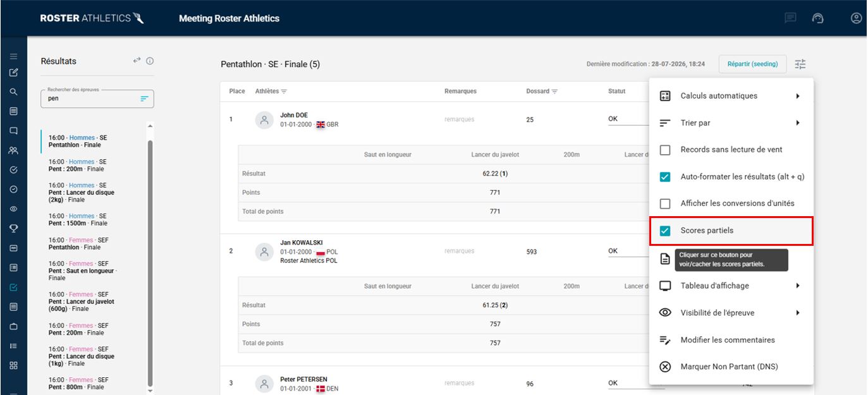Open the trophy icon in sidebar
Viewport: 868px width, 395px height.
[13, 228]
